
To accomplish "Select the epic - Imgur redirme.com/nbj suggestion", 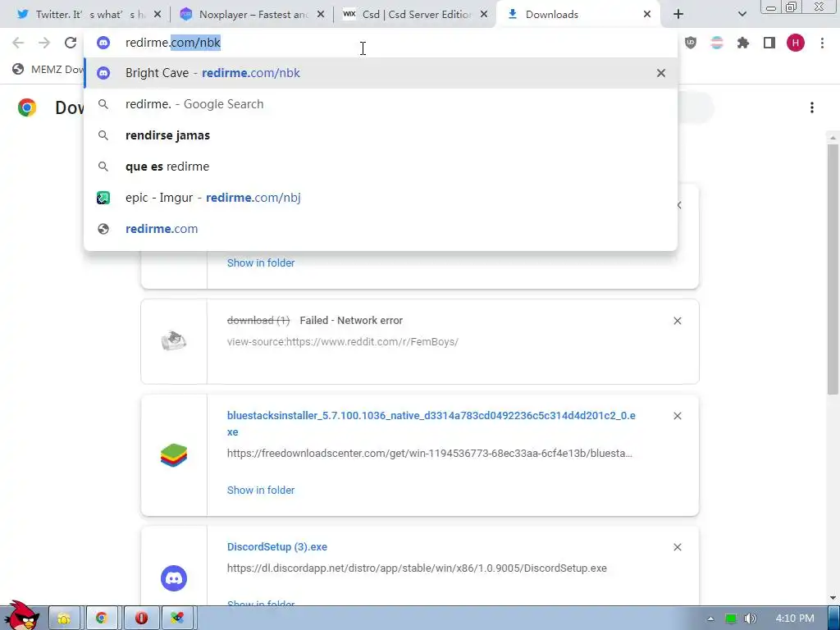I will pyautogui.click(x=381, y=198).
